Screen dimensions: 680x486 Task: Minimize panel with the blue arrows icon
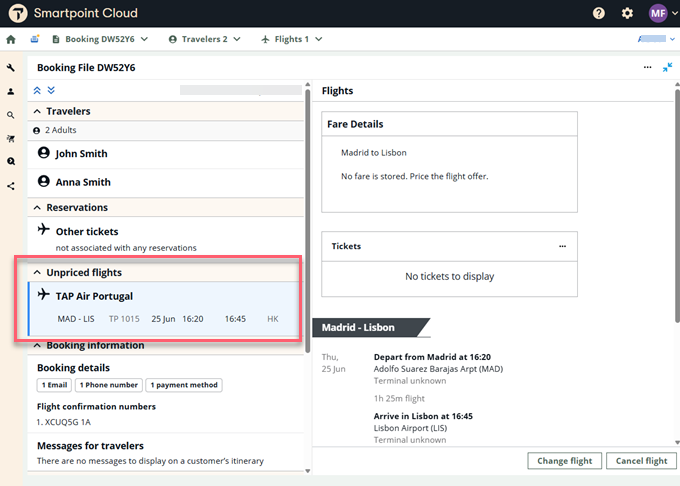[x=668, y=68]
